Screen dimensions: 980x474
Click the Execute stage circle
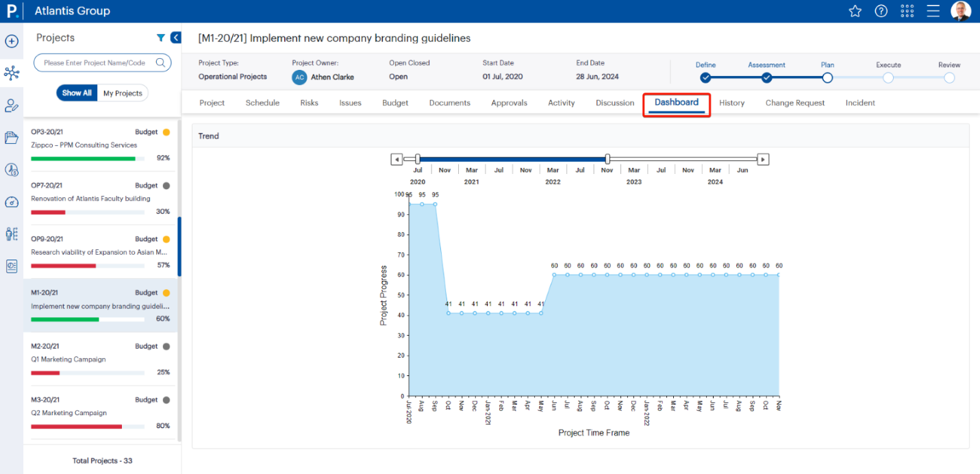(888, 77)
